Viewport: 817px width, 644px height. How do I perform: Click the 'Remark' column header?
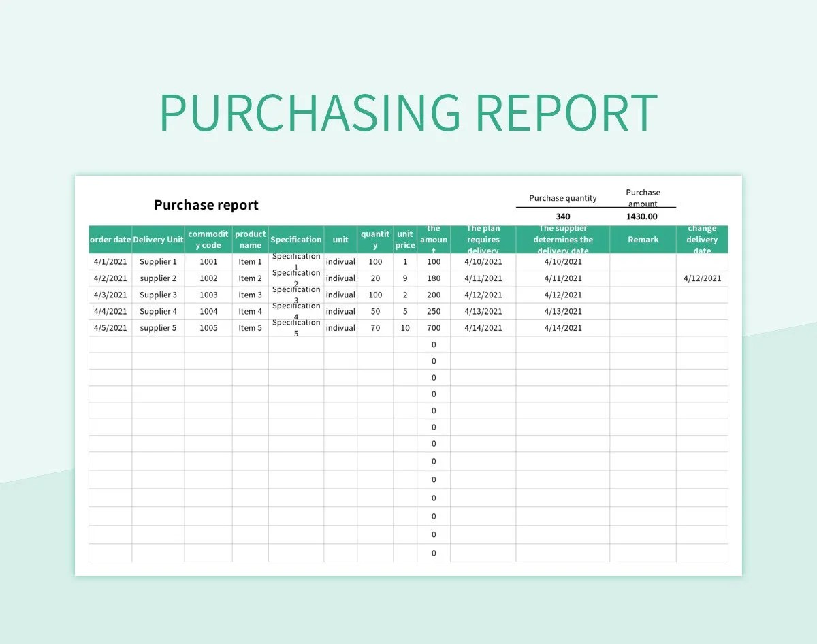click(x=643, y=240)
